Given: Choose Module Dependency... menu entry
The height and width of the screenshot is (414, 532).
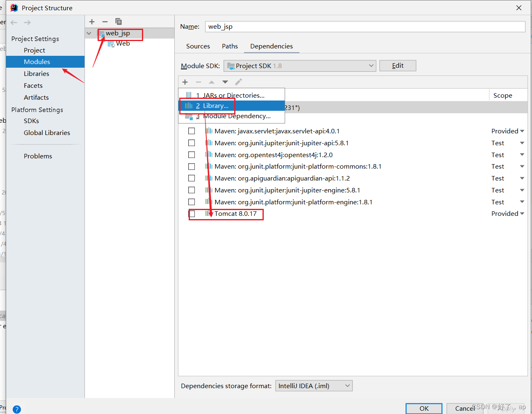Looking at the screenshot, I should click(231, 116).
